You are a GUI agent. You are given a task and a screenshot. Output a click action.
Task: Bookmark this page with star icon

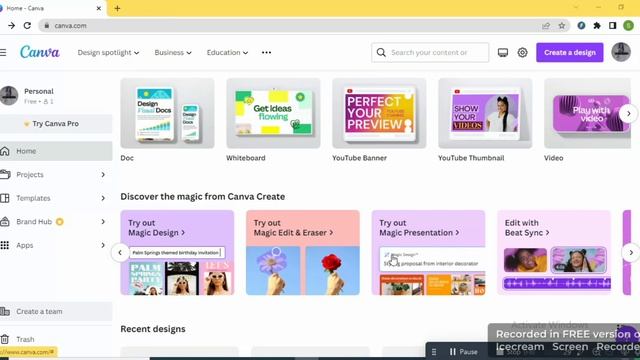coord(562,26)
